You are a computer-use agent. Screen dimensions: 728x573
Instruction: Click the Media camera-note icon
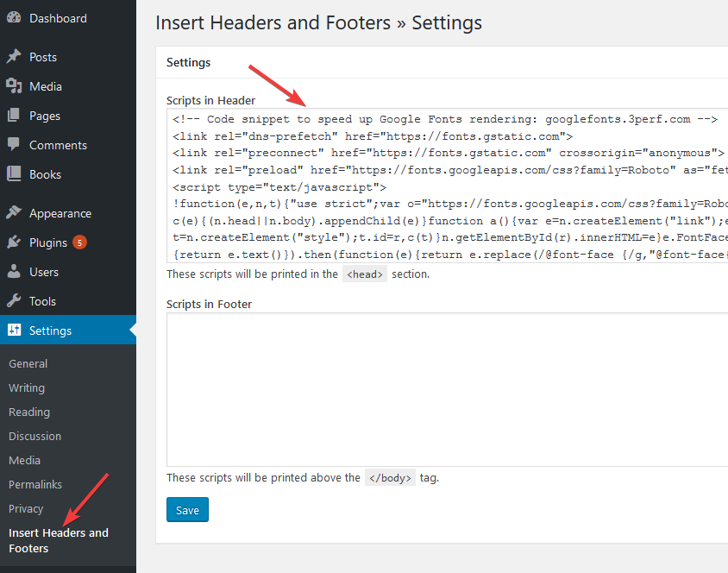coord(14,85)
